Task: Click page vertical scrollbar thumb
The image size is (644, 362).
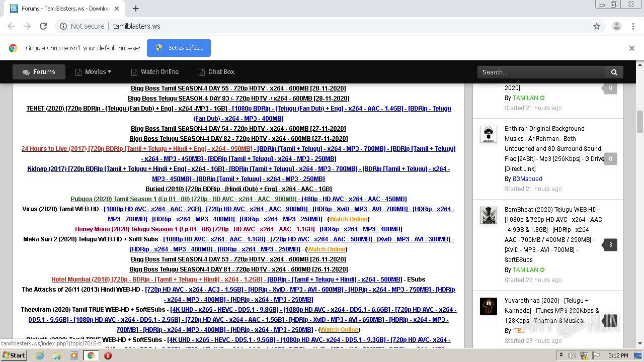Action: (640, 121)
